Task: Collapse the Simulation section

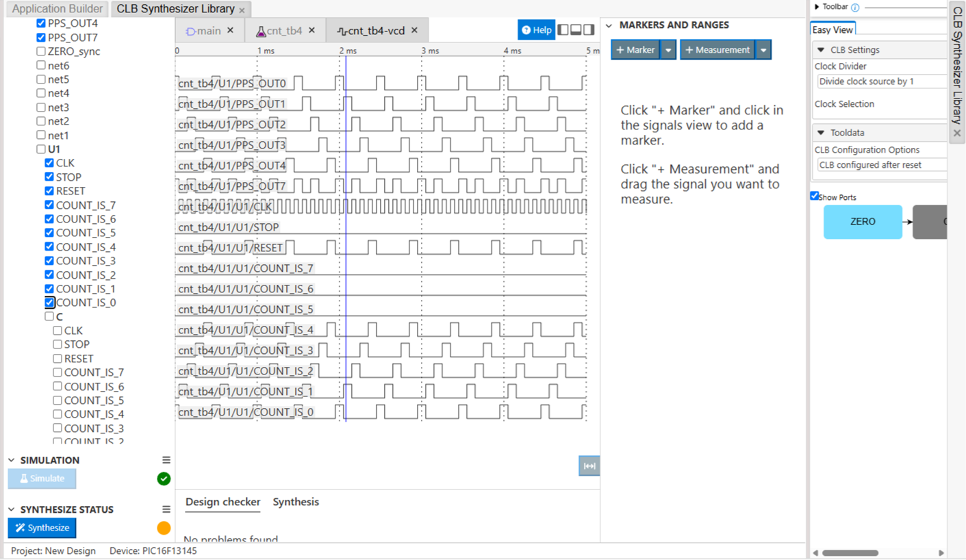Action: [x=12, y=460]
